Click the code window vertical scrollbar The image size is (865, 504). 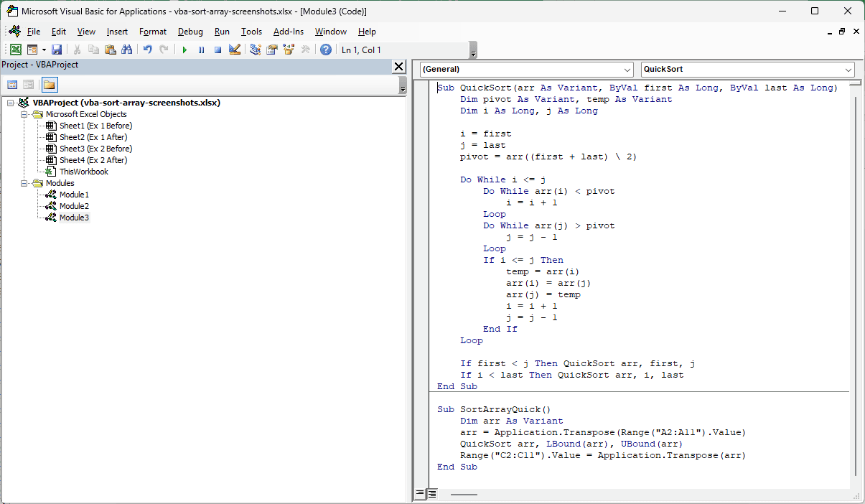pyautogui.click(x=855, y=287)
